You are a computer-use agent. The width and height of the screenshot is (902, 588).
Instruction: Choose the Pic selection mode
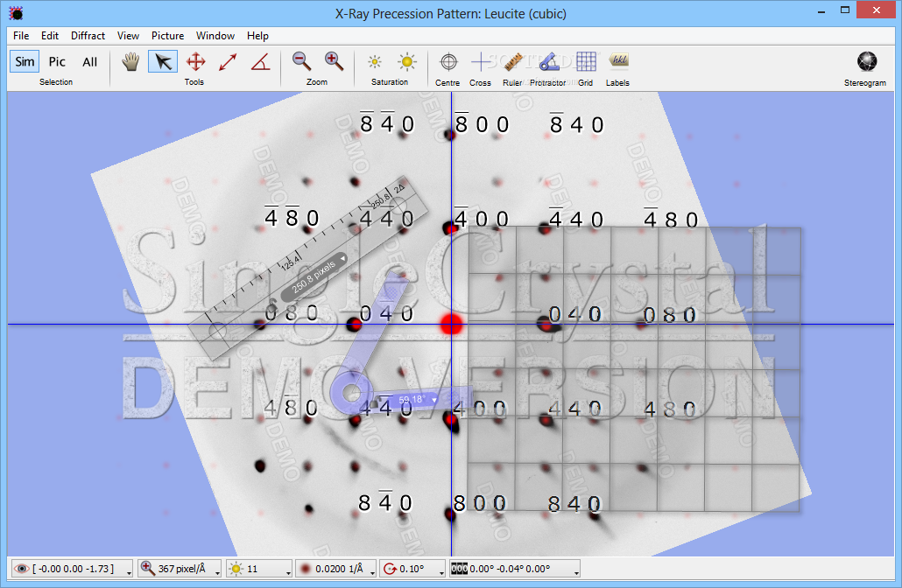point(57,61)
